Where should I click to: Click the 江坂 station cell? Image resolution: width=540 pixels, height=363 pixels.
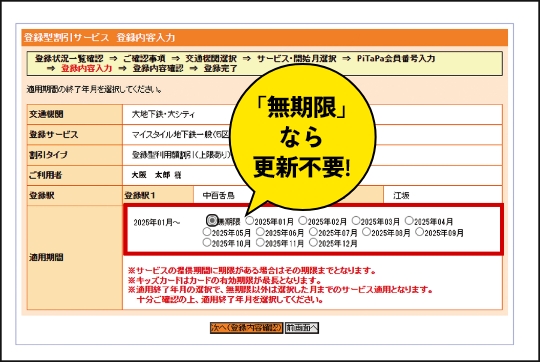tap(401, 196)
